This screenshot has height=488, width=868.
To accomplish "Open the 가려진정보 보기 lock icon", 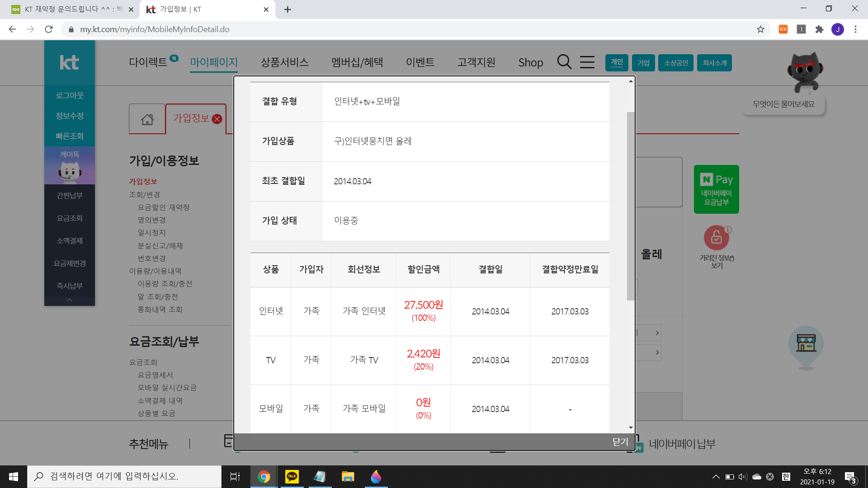I will (716, 237).
